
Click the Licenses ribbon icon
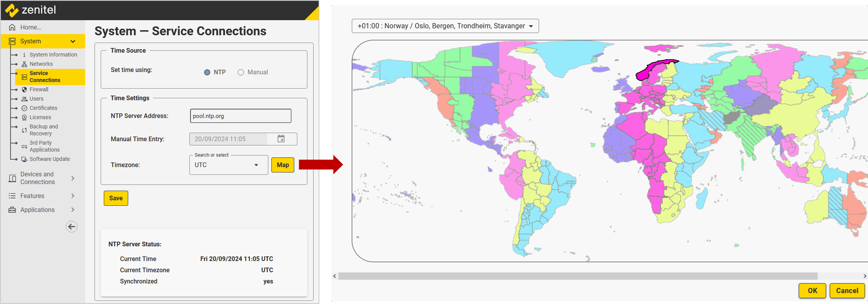coord(24,118)
